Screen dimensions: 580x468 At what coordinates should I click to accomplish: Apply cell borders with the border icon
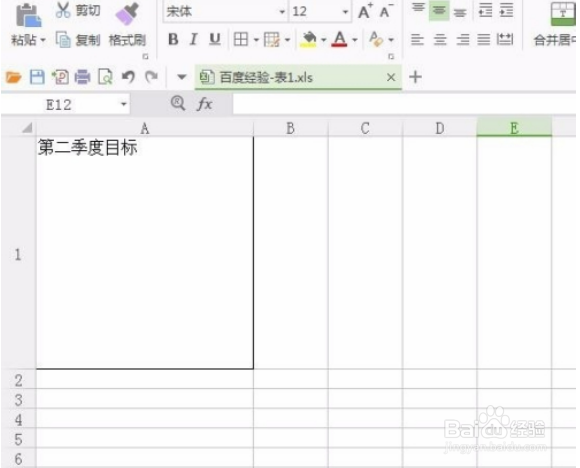point(241,39)
